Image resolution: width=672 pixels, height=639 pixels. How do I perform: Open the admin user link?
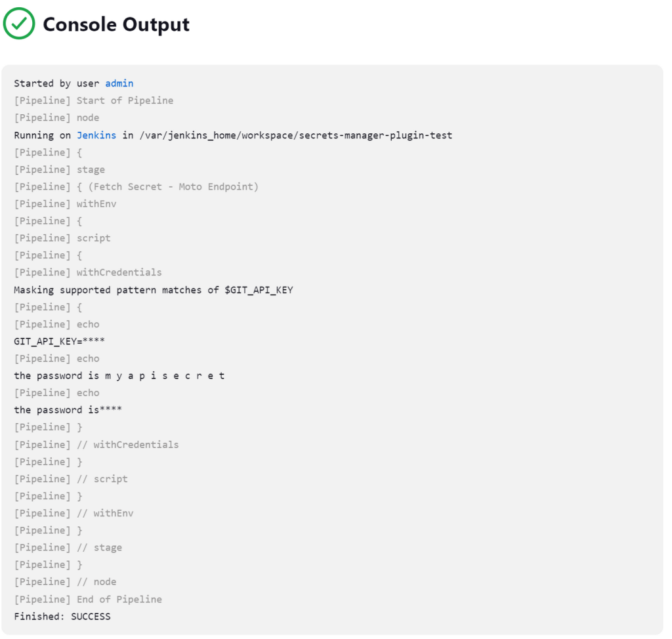coord(119,83)
